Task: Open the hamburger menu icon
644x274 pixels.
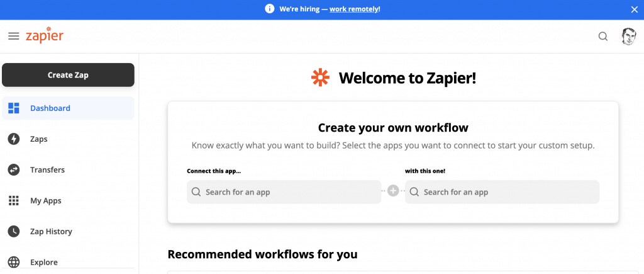Action: (14, 36)
